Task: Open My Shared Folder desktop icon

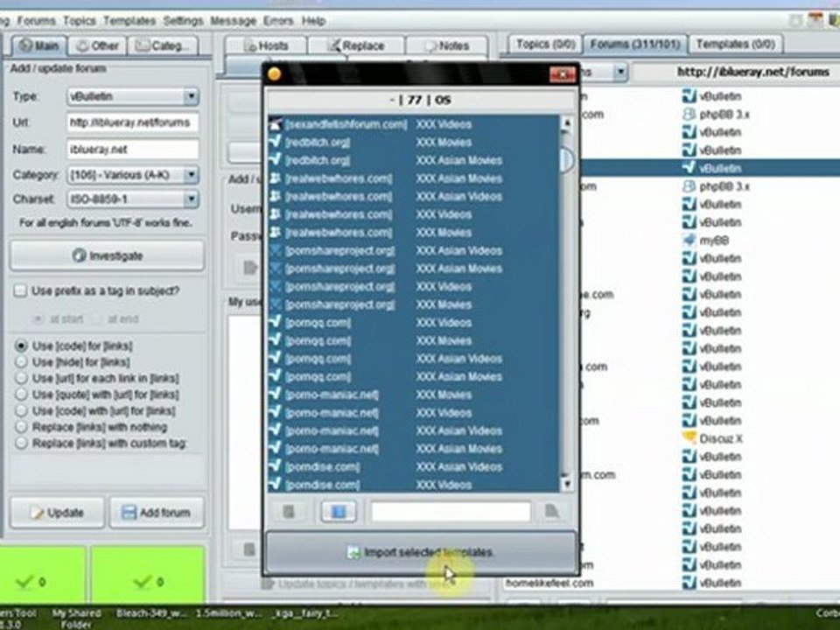Action: [76, 619]
